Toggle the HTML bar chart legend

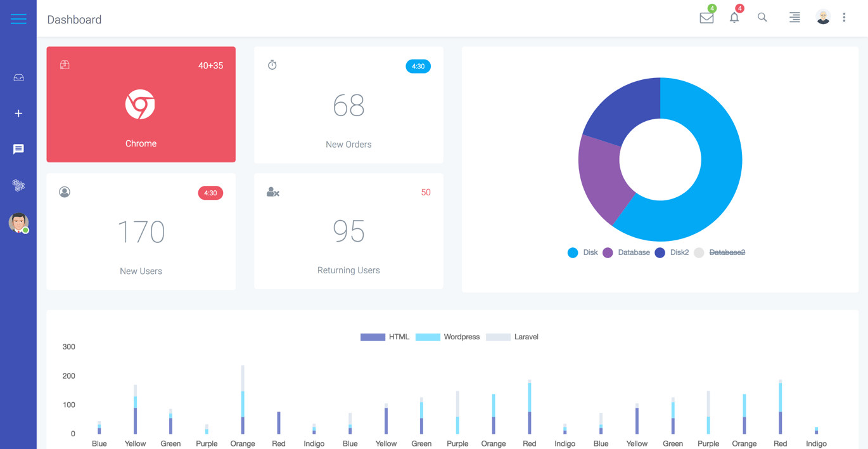click(385, 337)
